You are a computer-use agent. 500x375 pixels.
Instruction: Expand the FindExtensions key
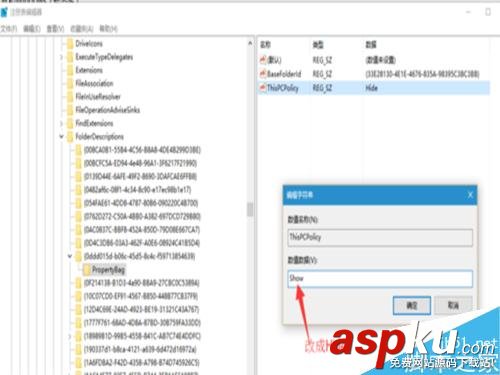point(62,124)
